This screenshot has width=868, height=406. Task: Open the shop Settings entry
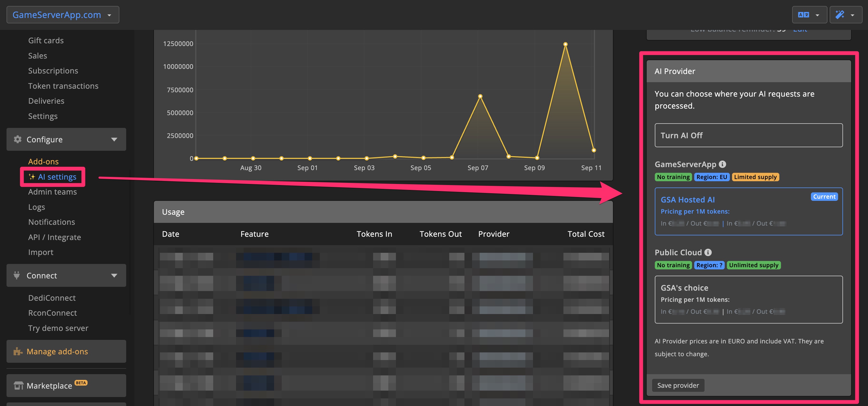[x=43, y=116]
